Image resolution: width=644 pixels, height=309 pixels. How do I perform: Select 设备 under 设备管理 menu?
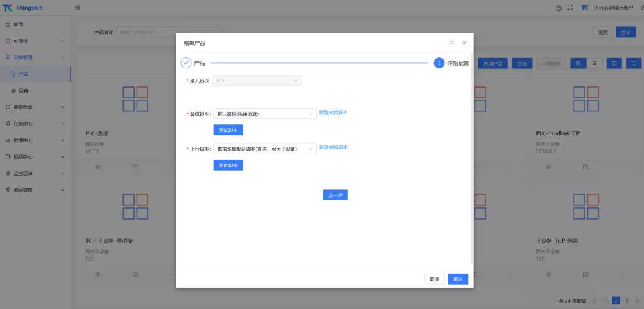[23, 91]
